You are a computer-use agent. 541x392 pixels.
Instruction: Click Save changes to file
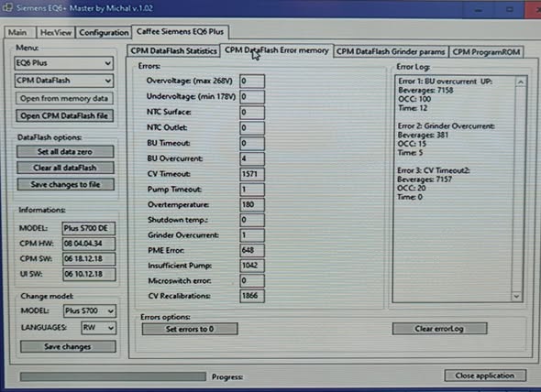coord(65,184)
